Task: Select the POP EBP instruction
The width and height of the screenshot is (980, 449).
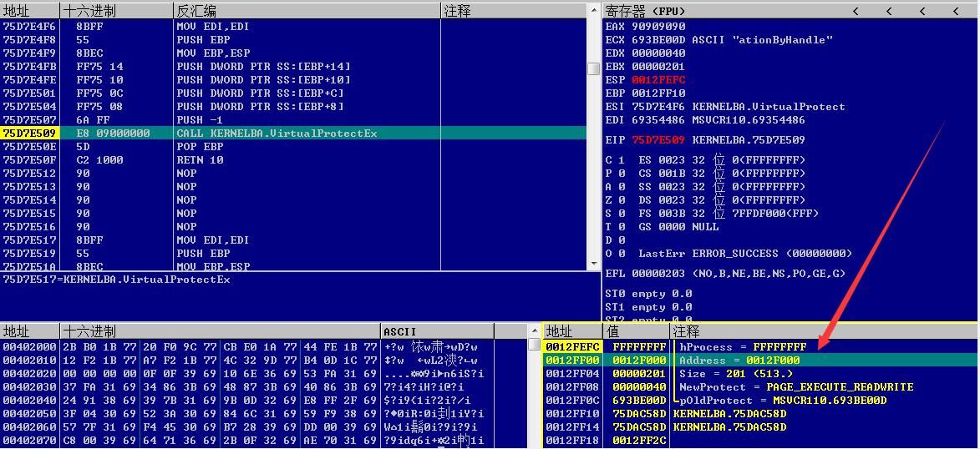Action: (x=201, y=146)
